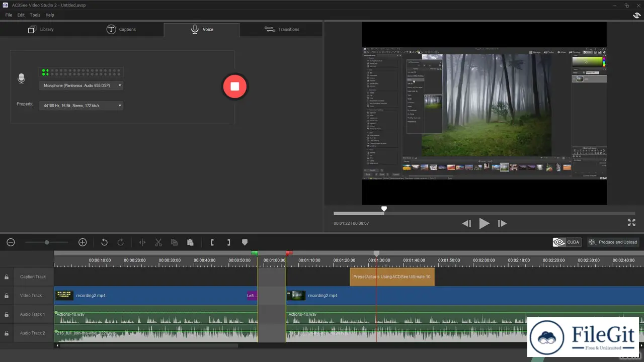Click the Caption Track label
The height and width of the screenshot is (362, 644).
33,277
